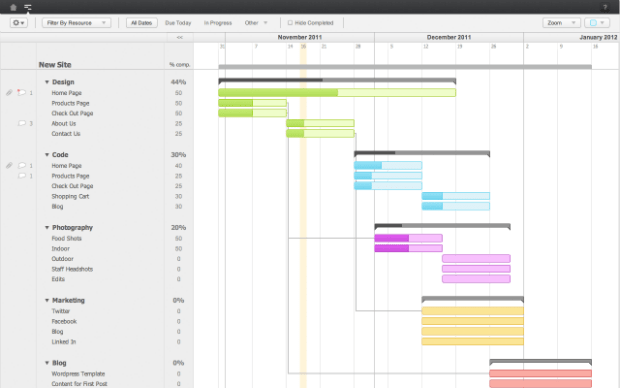
Task: Open the Zoom dropdown
Action: (561, 23)
